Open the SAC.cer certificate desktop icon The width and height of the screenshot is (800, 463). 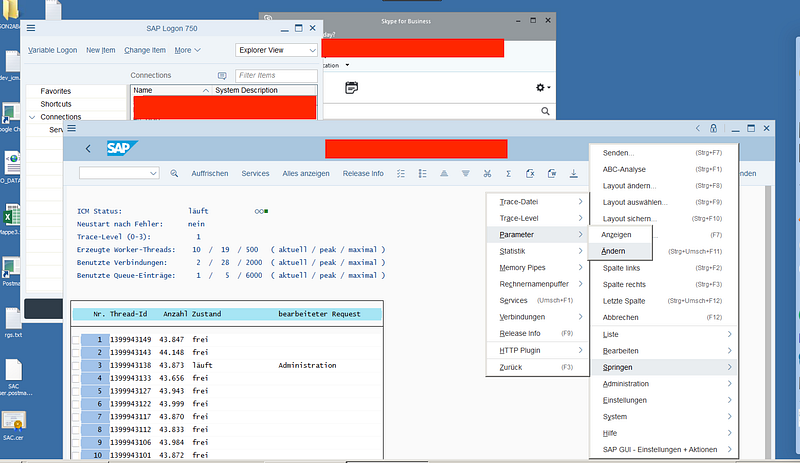coord(13,426)
